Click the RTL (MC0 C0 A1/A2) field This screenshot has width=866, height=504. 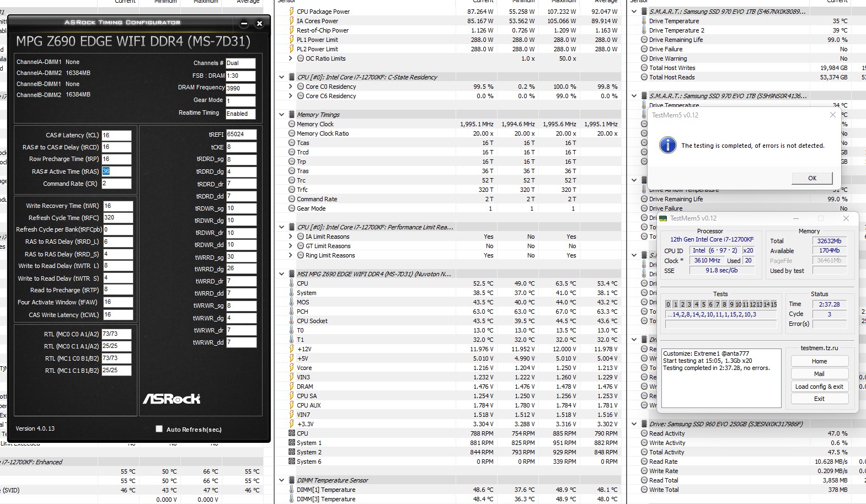coord(116,334)
